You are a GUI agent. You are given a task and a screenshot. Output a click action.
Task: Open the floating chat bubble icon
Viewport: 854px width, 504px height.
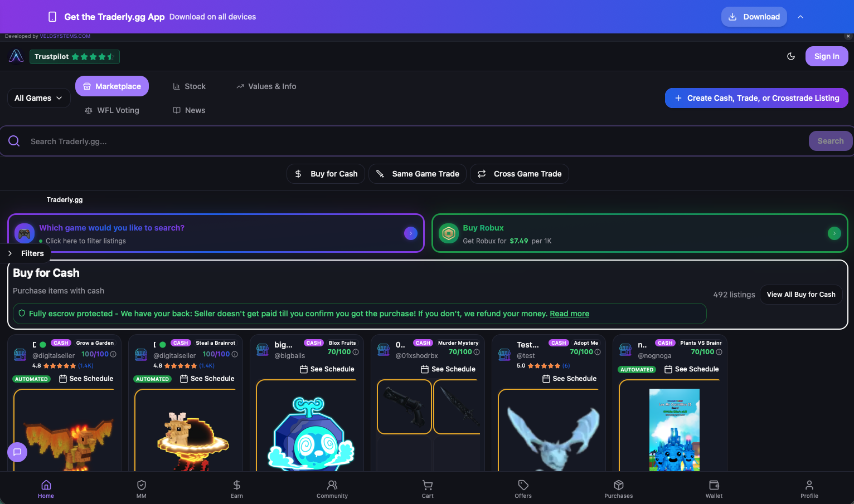tap(17, 452)
